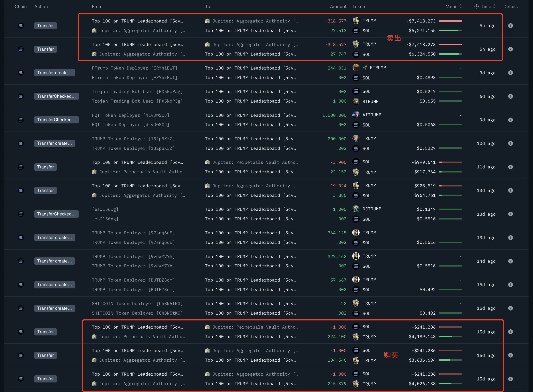Click the Action column header

[x=41, y=7]
